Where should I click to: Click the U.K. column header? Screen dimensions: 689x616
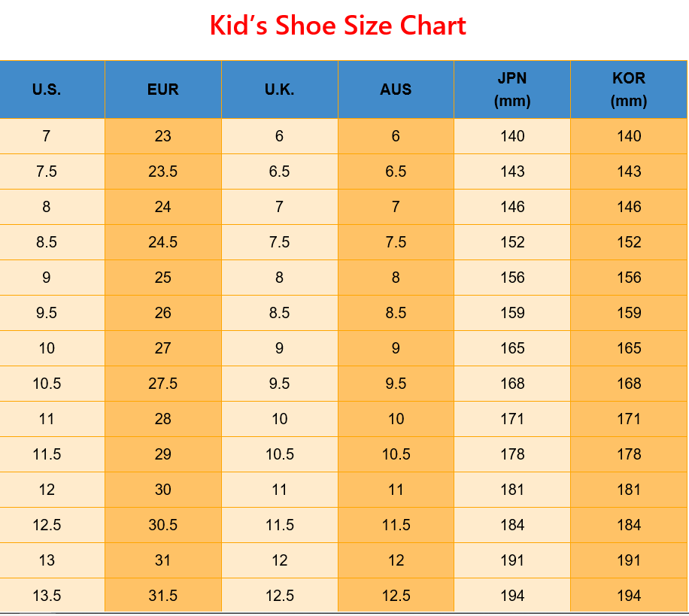[x=279, y=90]
